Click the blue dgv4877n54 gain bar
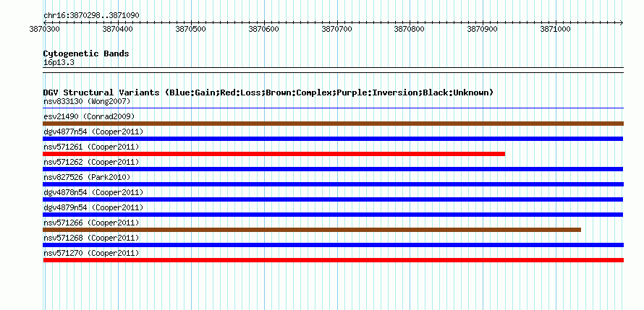Image resolution: width=644 pixels, height=310 pixels. [x=333, y=139]
